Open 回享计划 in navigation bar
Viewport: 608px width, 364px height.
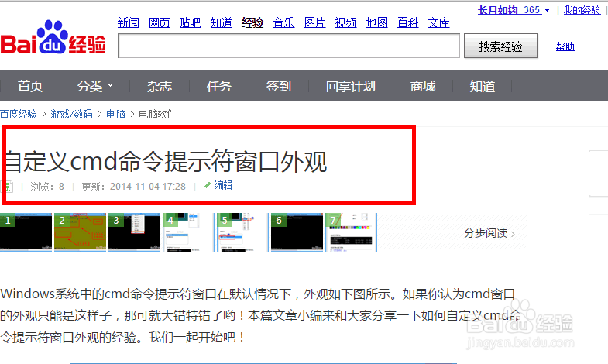pyautogui.click(x=351, y=86)
